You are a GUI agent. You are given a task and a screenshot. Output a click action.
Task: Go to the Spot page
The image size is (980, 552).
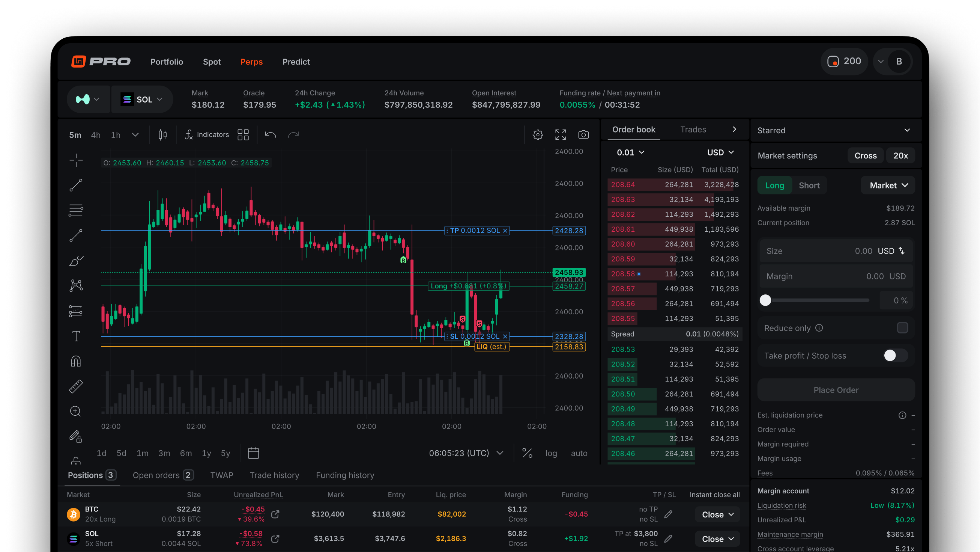[x=212, y=62]
